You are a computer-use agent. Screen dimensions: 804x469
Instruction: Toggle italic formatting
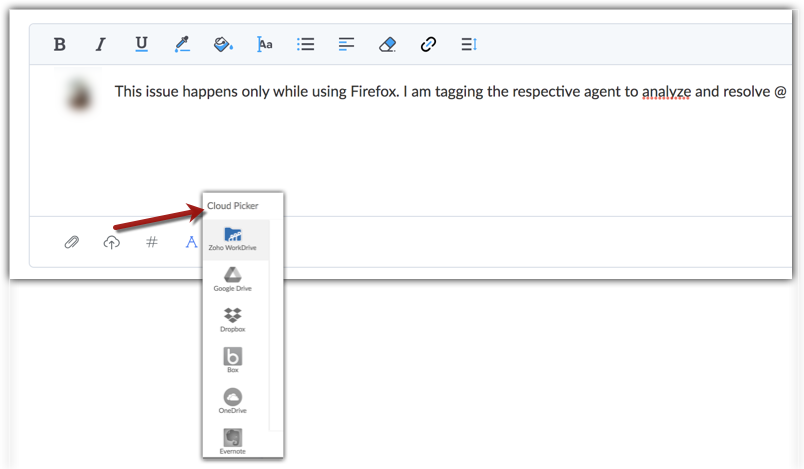tap(100, 45)
